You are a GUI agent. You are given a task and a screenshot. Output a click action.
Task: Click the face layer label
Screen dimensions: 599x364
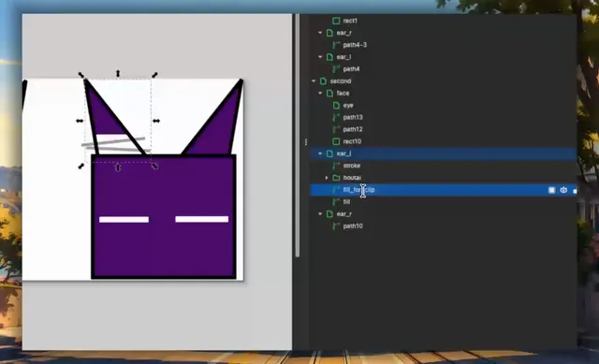tap(343, 94)
